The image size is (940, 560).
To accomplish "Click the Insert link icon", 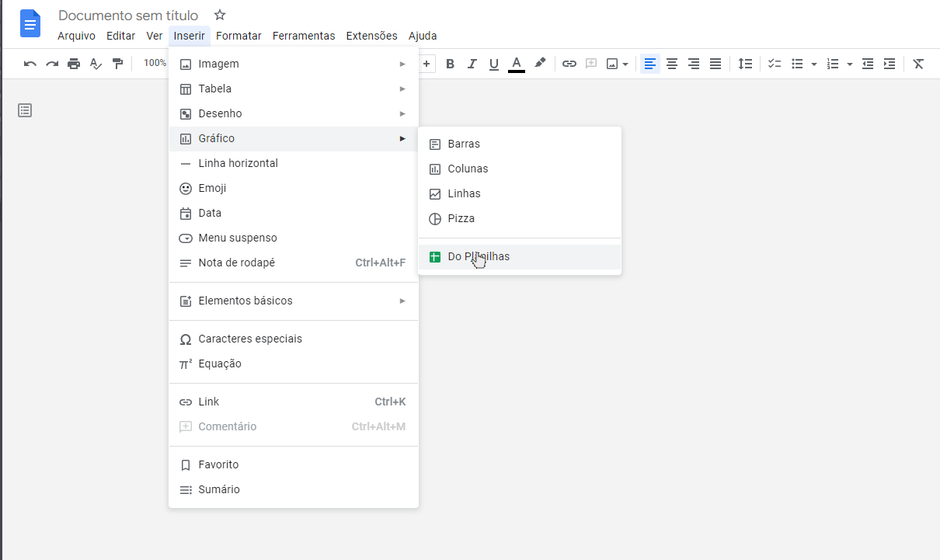I will (x=569, y=64).
